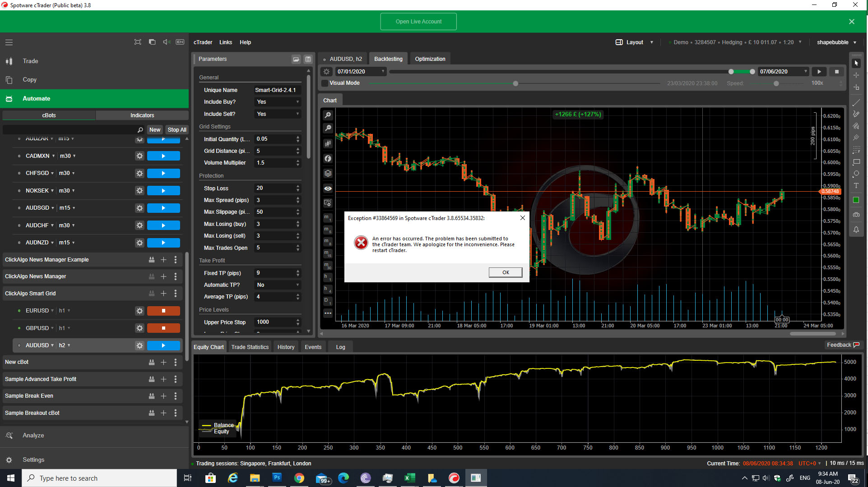Dismiss the exception dialog with OK
The height and width of the screenshot is (487, 868).
coord(506,272)
